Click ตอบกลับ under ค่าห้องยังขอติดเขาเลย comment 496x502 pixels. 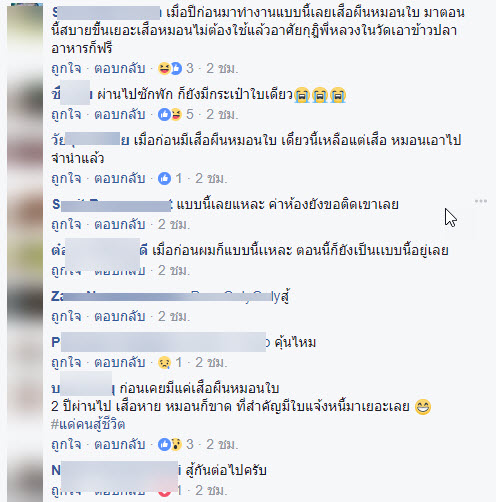[120, 224]
